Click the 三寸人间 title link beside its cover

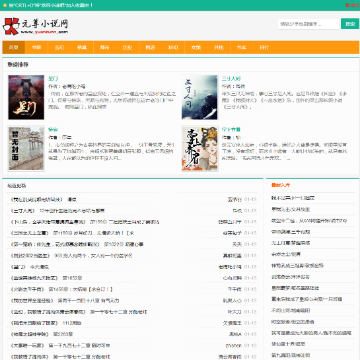coord(231,79)
